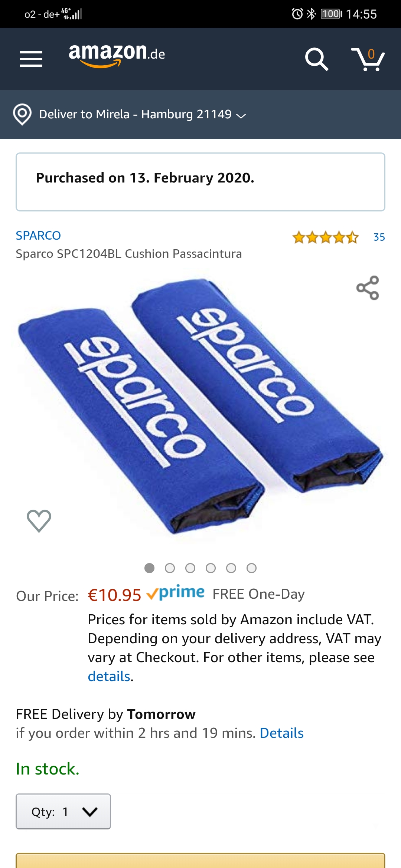Open the Qty quantity dropdown

(x=63, y=811)
